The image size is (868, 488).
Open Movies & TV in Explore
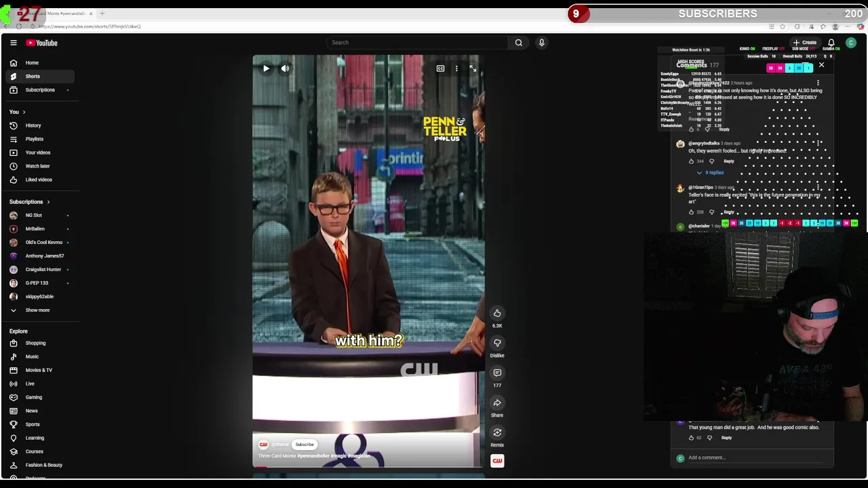point(39,370)
